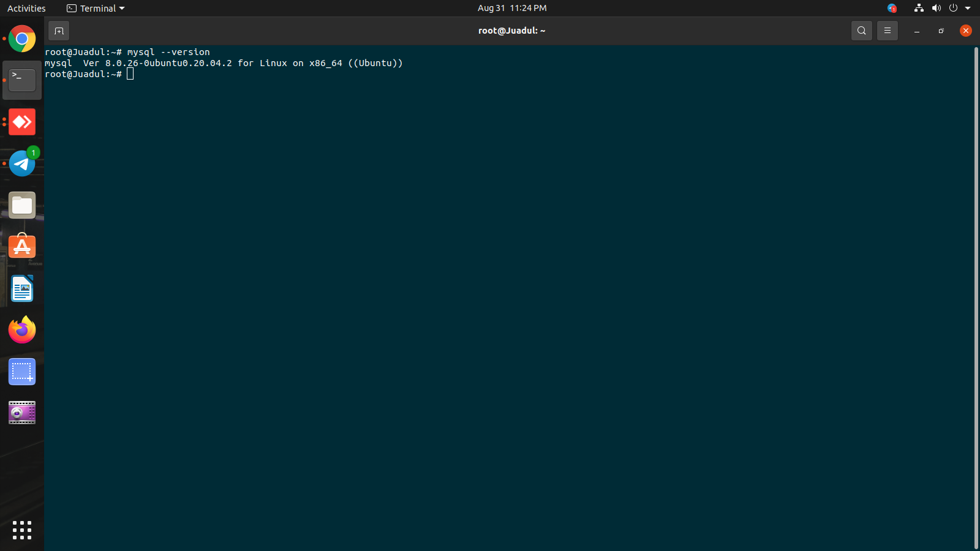
Task: Open the screenshot selection tool
Action: (x=22, y=372)
